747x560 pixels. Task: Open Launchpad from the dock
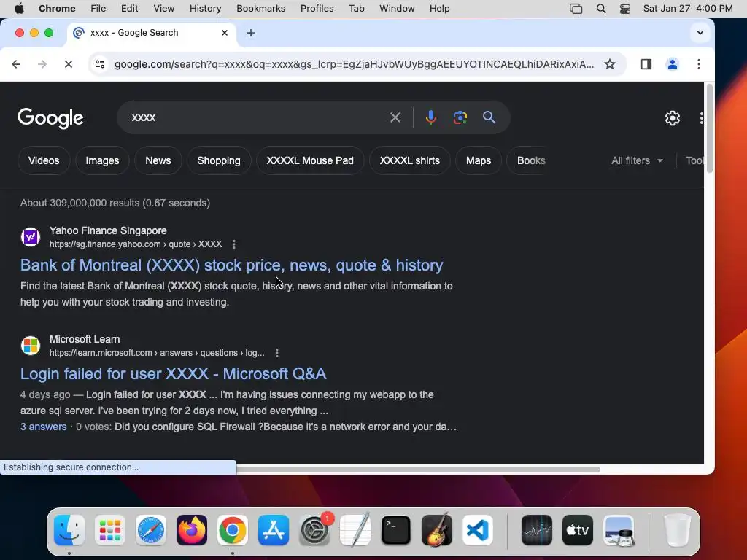pos(109,530)
